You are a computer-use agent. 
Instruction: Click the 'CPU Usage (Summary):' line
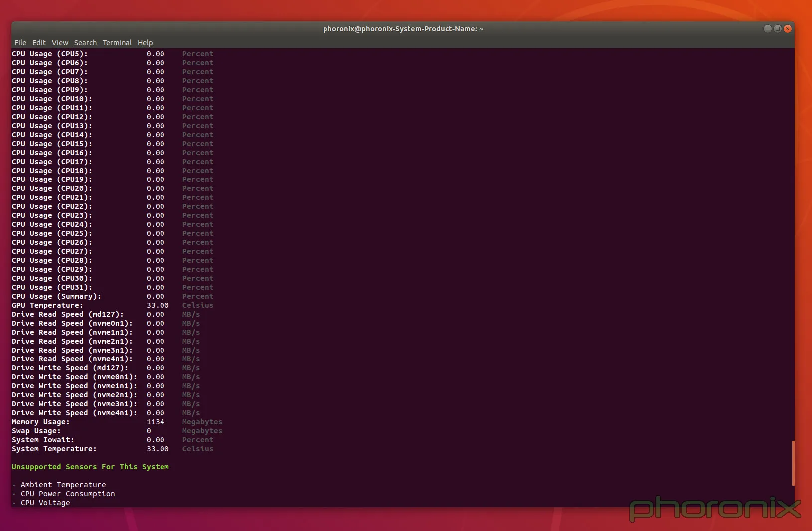click(113, 296)
